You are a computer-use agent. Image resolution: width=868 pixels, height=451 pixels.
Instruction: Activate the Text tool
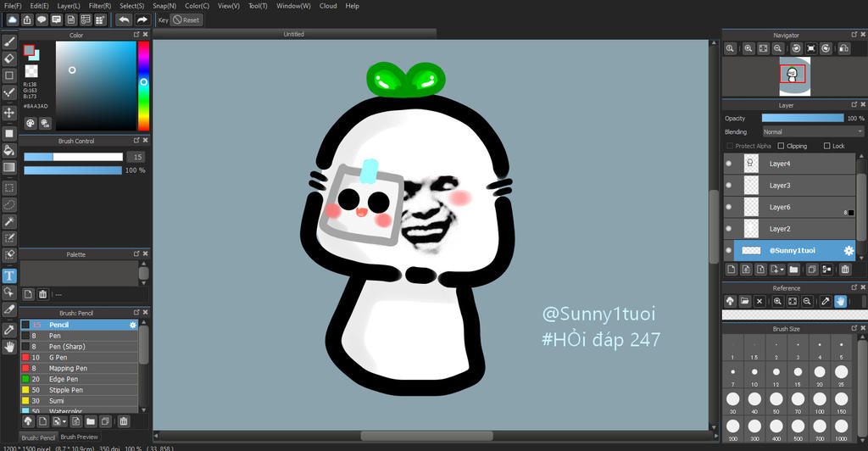[x=9, y=276]
